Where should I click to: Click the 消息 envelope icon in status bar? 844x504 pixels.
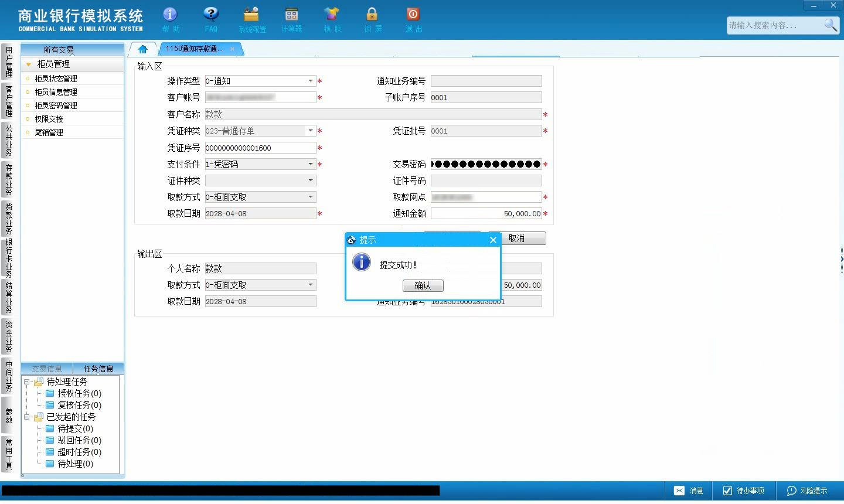(679, 491)
